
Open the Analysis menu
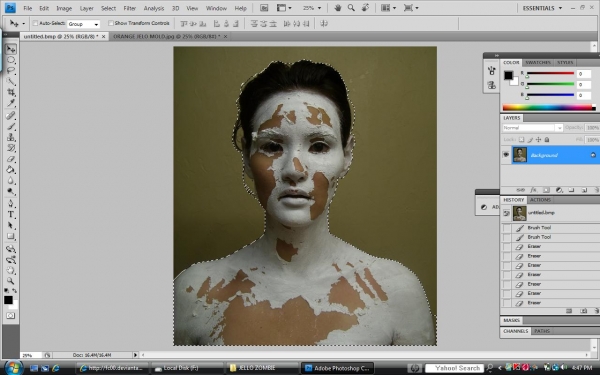click(154, 8)
